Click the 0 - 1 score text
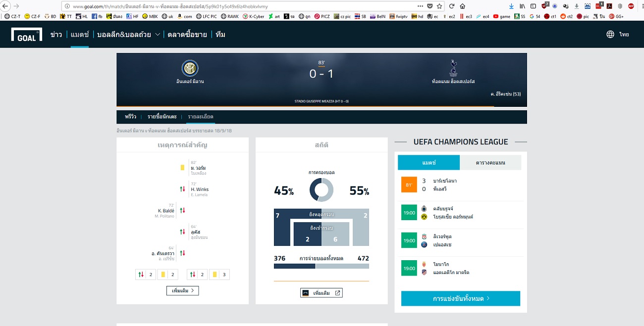Viewport: 644px width, 326px height. pyautogui.click(x=322, y=74)
